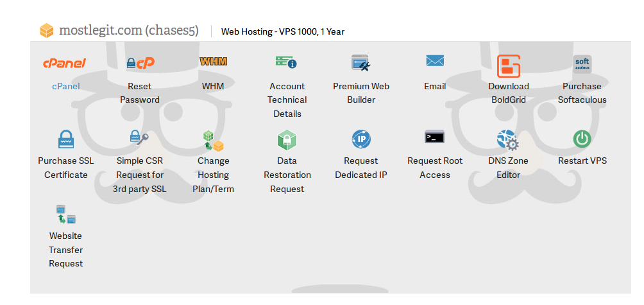
Task: Click the Premium Web Builder icon
Action: click(360, 63)
